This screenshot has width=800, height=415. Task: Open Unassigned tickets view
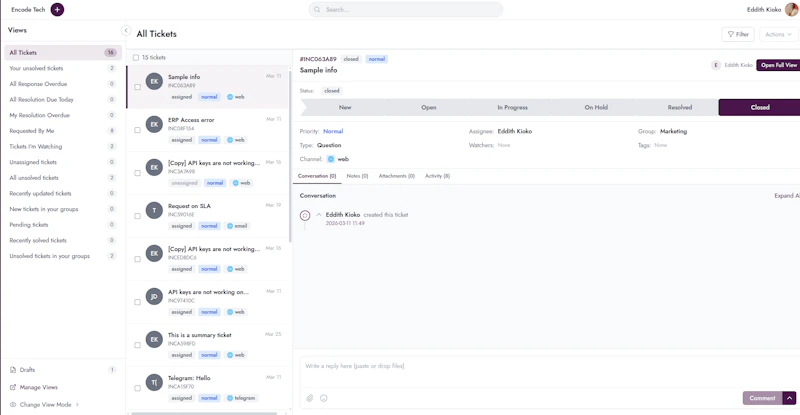point(63,162)
